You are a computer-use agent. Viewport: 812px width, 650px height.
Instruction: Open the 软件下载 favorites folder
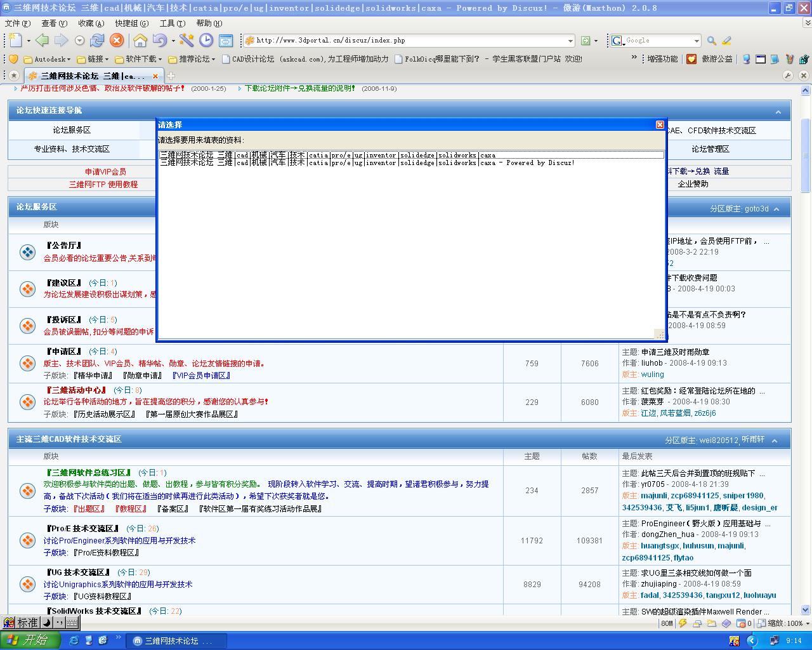pos(138,59)
